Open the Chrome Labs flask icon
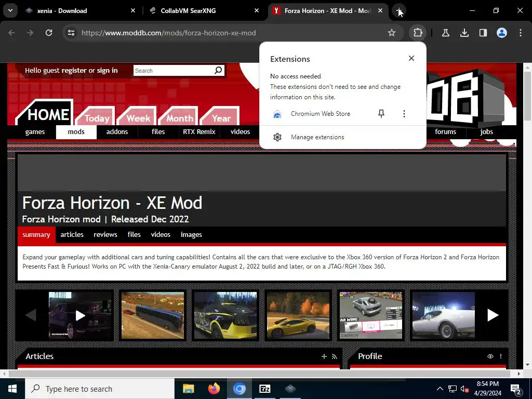The image size is (532, 399). point(445,33)
